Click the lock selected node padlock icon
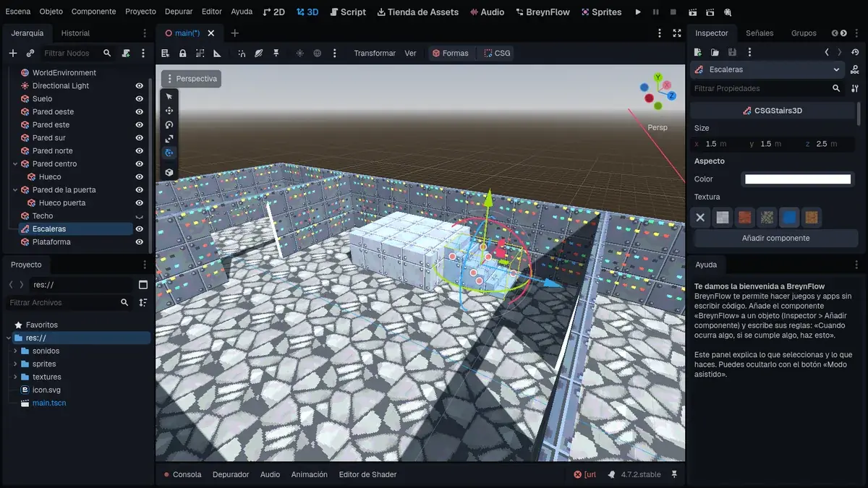Screen dimensions: 868x488 tap(182, 53)
